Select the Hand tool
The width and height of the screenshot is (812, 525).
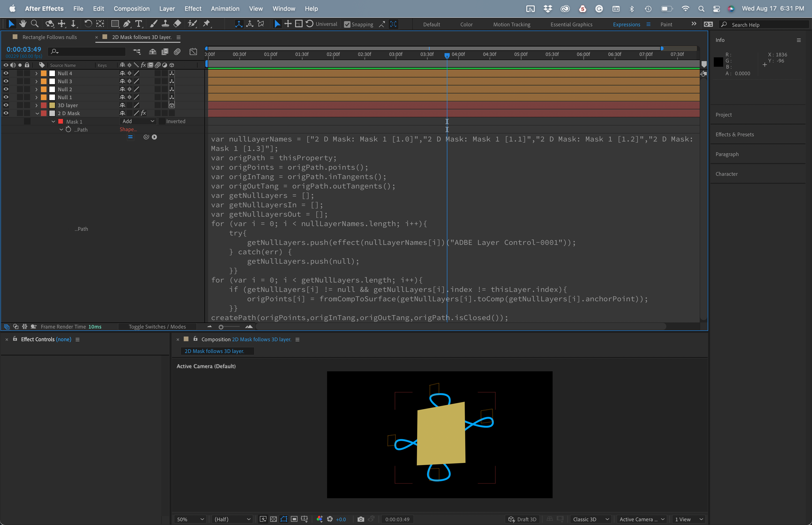point(23,24)
